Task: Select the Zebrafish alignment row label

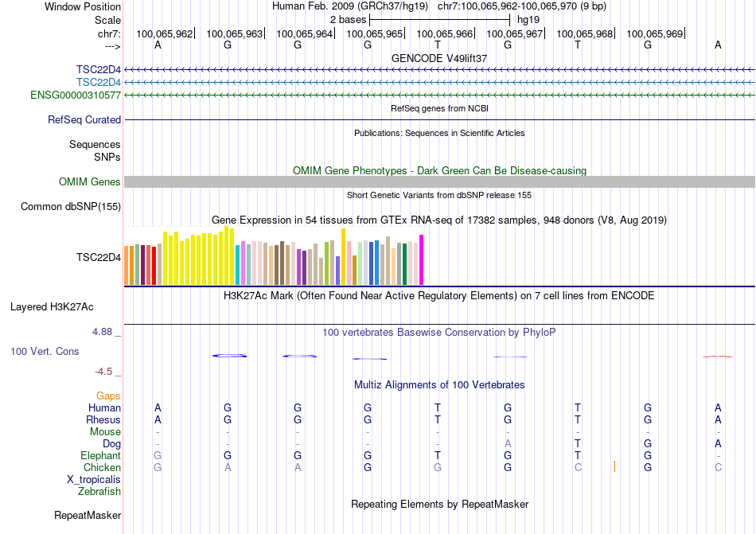Action: tap(99, 492)
